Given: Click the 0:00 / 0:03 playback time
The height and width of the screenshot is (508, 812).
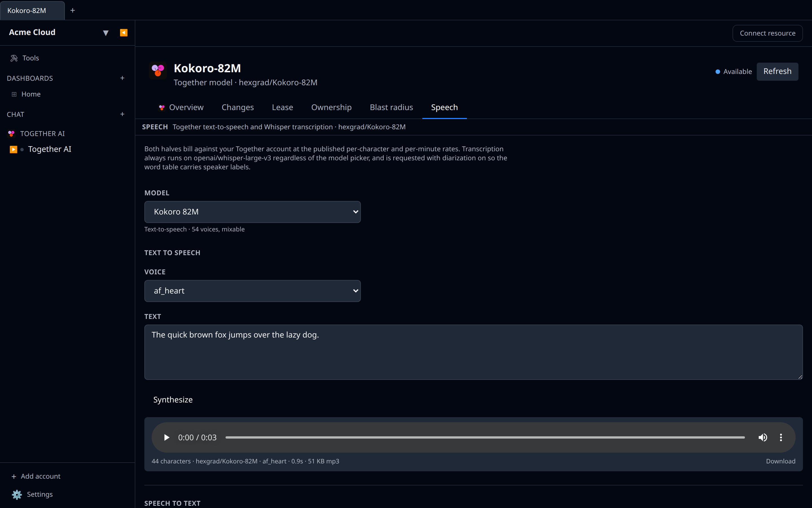Looking at the screenshot, I should point(197,437).
